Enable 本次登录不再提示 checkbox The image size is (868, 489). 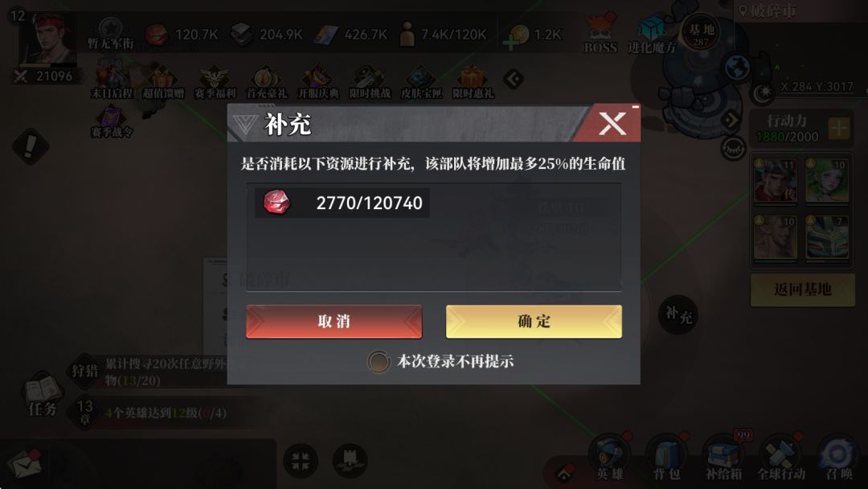tap(379, 362)
